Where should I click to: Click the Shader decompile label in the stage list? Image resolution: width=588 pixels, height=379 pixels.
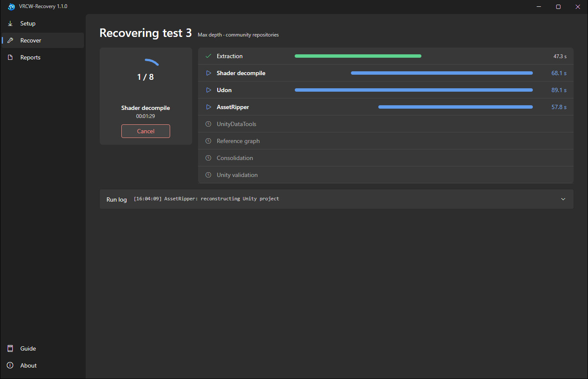(241, 73)
